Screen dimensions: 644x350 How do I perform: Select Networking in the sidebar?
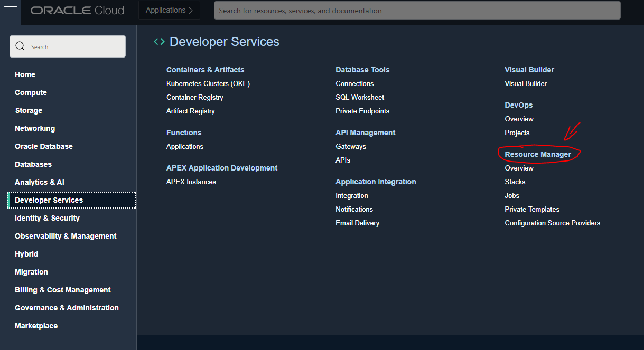tap(35, 128)
